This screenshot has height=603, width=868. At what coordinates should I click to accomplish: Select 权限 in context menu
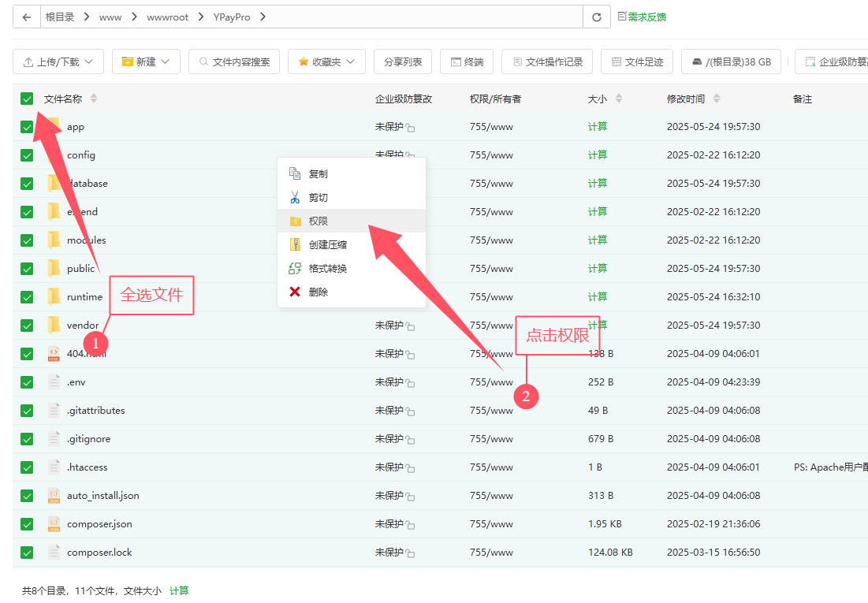coord(352,221)
